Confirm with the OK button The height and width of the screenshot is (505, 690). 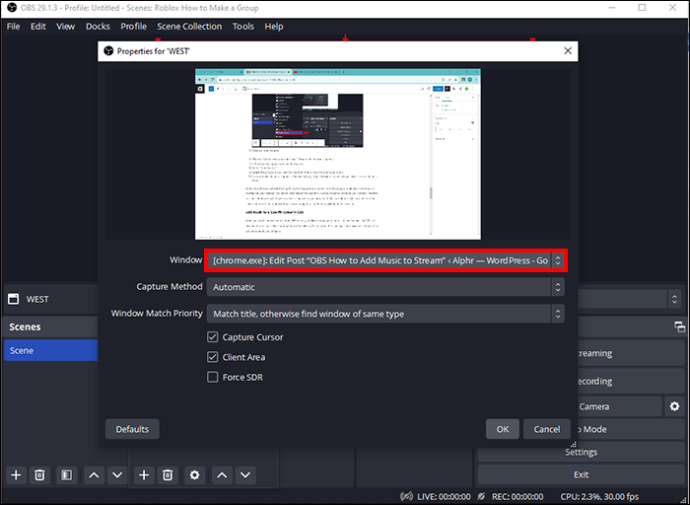pyautogui.click(x=503, y=429)
